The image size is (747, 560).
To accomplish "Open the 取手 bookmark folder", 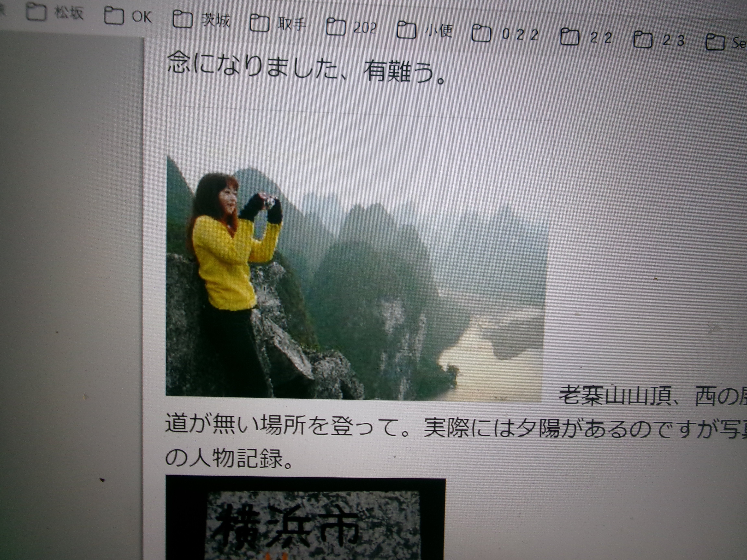I will point(278,24).
